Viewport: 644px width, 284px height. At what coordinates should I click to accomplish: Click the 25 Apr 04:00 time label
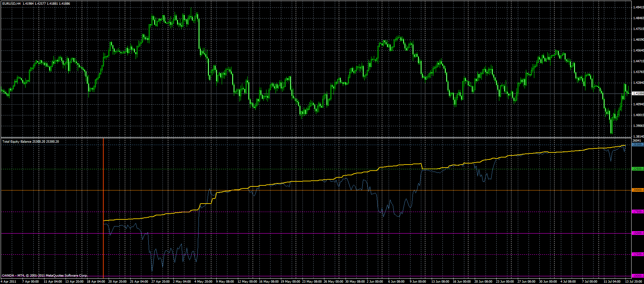[x=139, y=282]
